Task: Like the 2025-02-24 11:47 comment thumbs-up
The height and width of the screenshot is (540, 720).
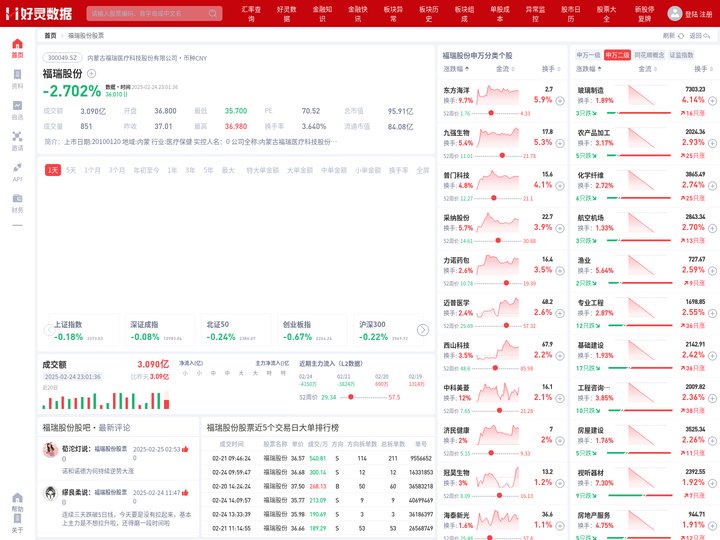Action: click(185, 493)
